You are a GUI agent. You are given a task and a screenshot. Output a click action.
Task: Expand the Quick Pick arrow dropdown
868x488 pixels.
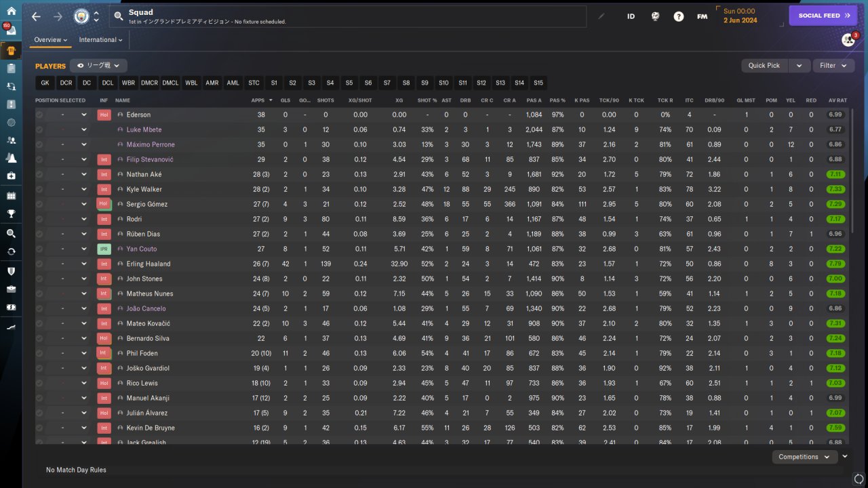coord(800,66)
